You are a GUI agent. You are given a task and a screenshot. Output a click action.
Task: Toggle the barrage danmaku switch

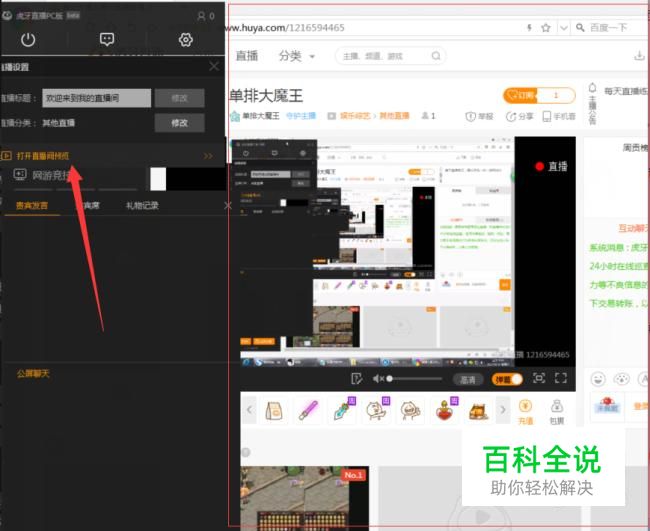click(x=507, y=379)
